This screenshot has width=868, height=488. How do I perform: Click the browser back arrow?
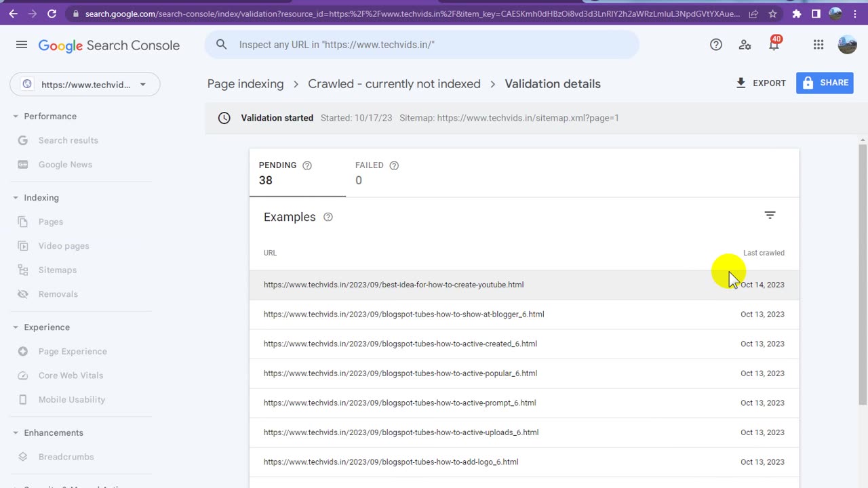(x=13, y=13)
